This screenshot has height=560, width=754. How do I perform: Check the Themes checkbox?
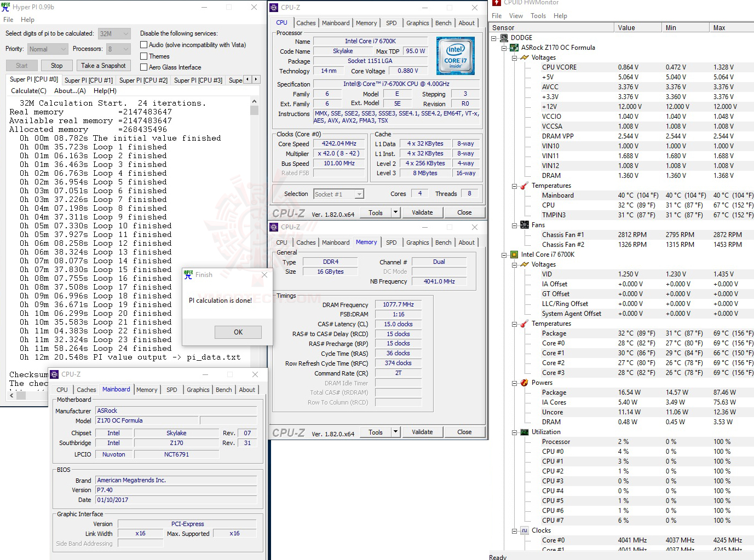click(144, 56)
